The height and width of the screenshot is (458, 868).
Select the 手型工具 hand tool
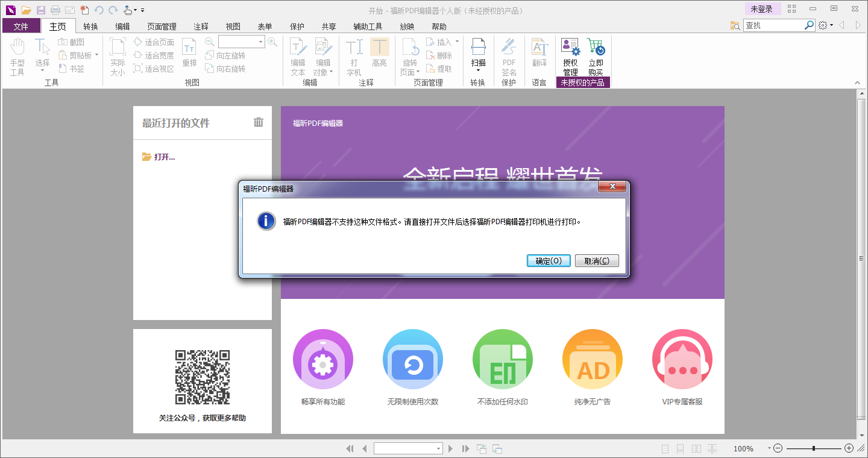click(x=17, y=54)
